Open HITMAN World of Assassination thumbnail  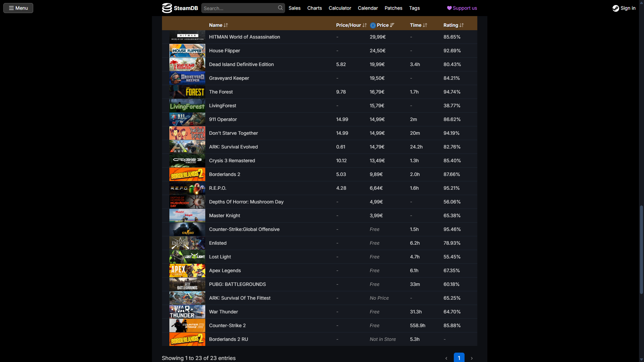click(x=187, y=37)
